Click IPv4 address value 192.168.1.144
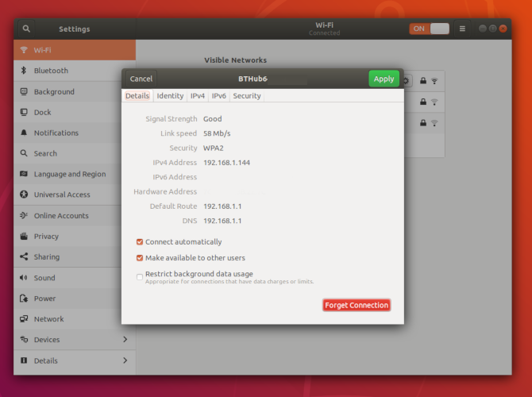The width and height of the screenshot is (532, 397). (x=226, y=163)
